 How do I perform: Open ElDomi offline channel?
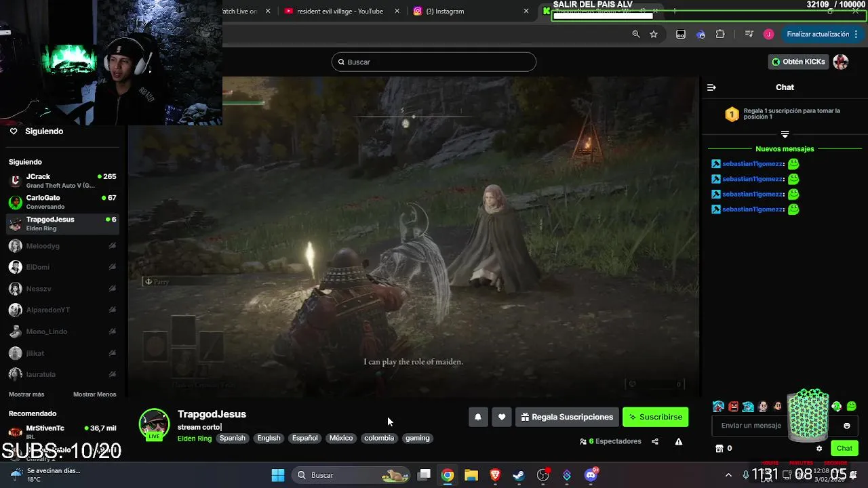pyautogui.click(x=64, y=267)
